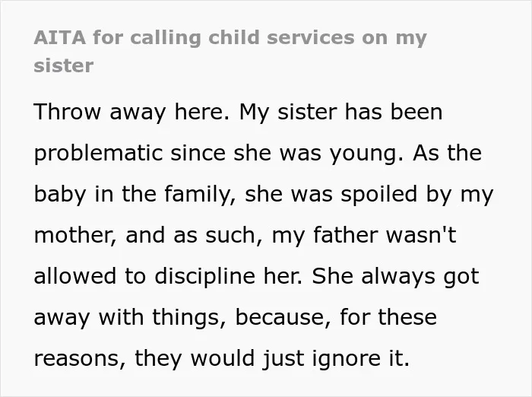Click the word 'sister' in gray title
Screen dimensions: 532x397
tap(64, 65)
